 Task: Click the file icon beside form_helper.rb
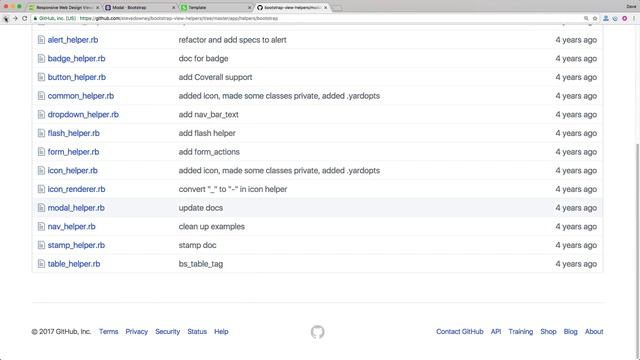(41, 152)
